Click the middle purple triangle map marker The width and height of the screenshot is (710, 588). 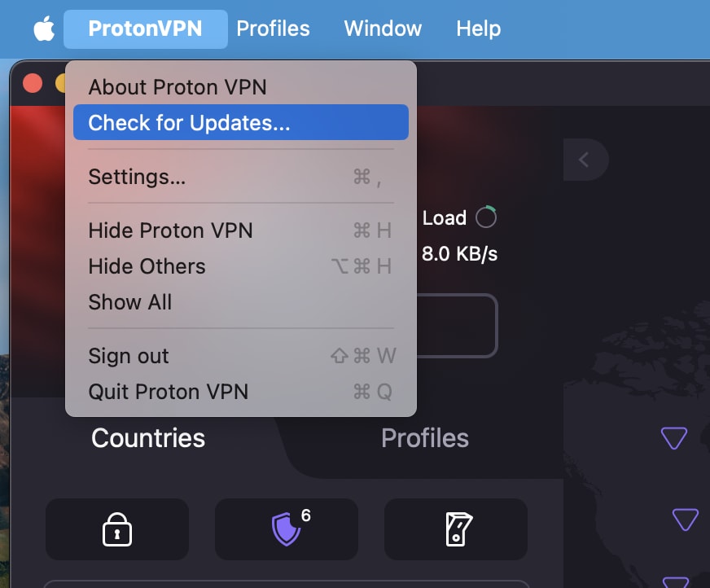click(x=685, y=520)
